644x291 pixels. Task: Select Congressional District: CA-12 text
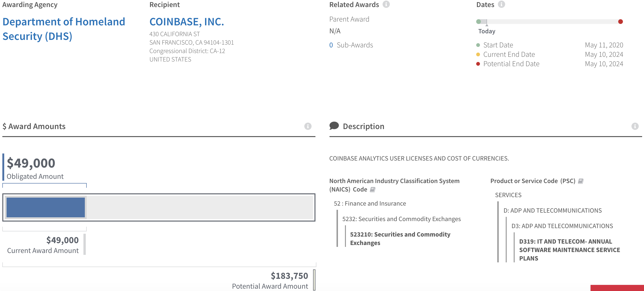point(187,51)
